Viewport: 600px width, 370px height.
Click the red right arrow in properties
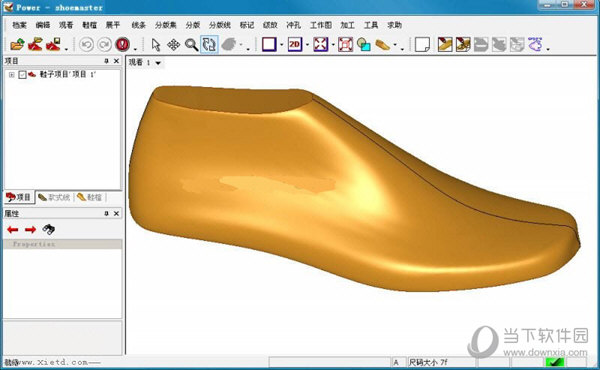point(30,230)
